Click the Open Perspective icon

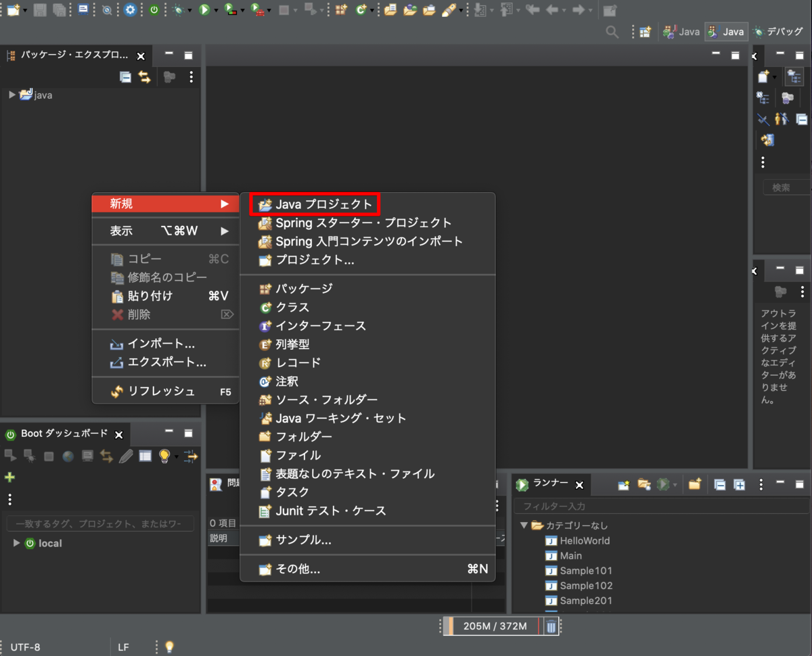click(x=646, y=32)
